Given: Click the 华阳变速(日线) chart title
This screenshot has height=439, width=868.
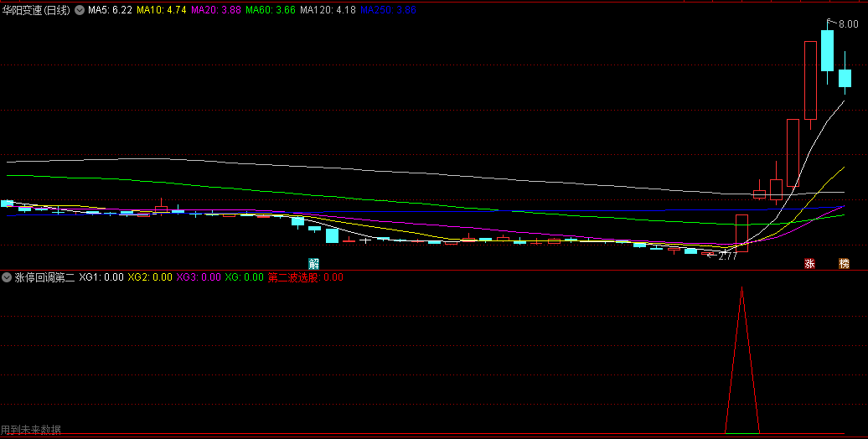Looking at the screenshot, I should [x=37, y=11].
